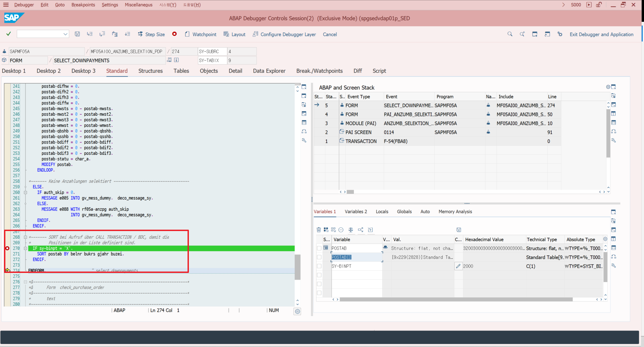Click the Layout button

point(234,34)
